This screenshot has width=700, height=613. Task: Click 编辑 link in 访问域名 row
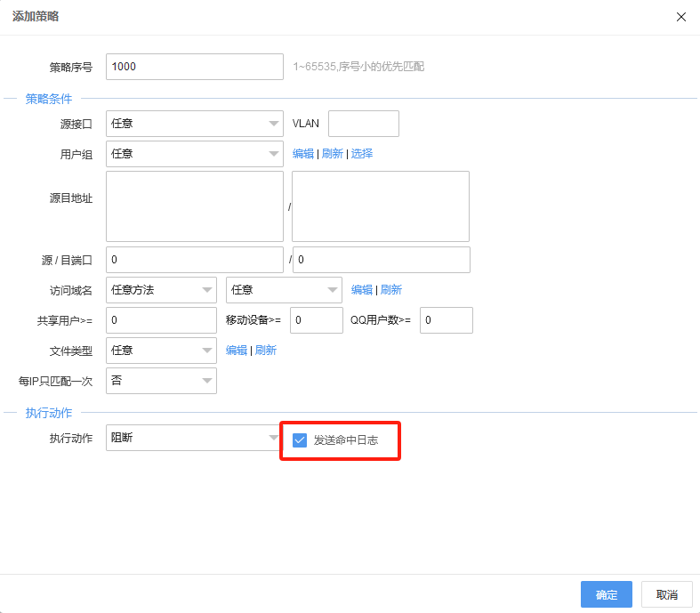pyautogui.click(x=362, y=289)
